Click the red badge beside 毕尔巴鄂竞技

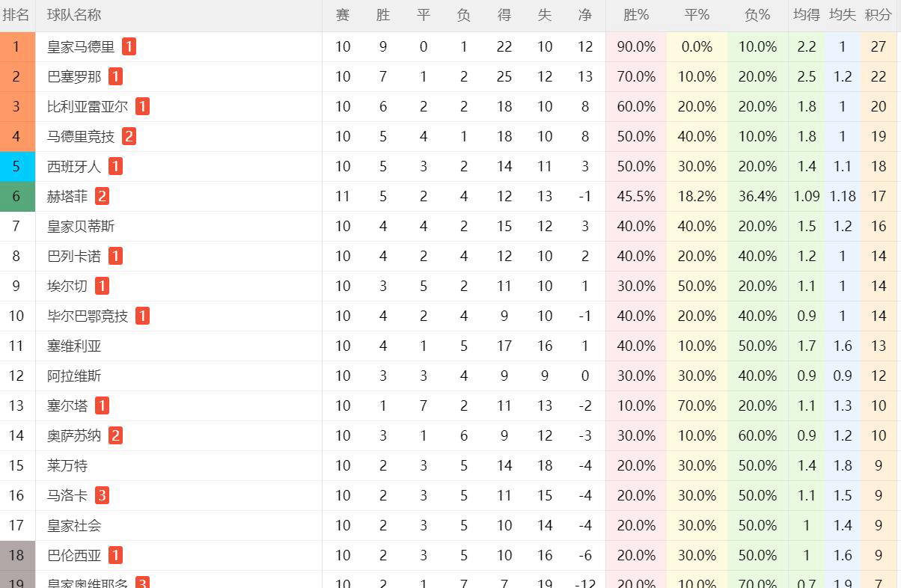click(x=142, y=316)
